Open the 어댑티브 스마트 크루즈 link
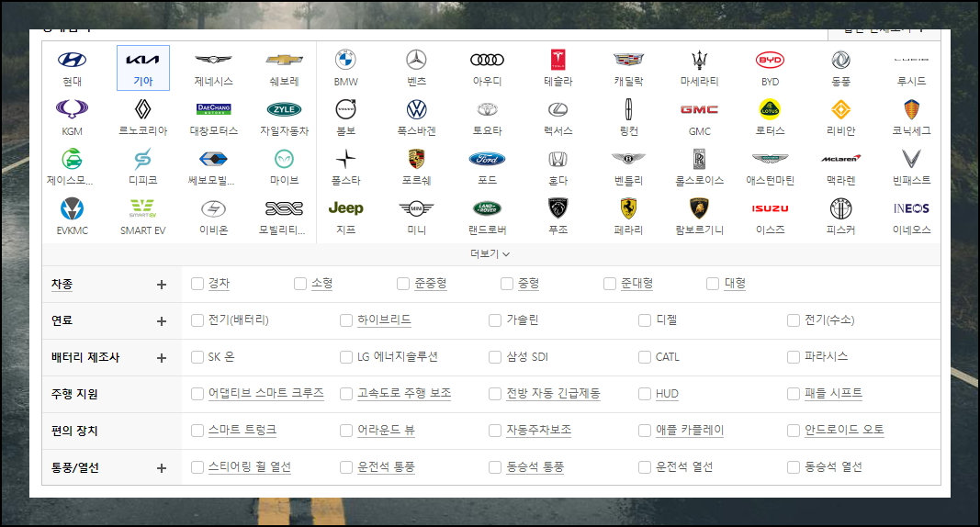 [x=265, y=393]
